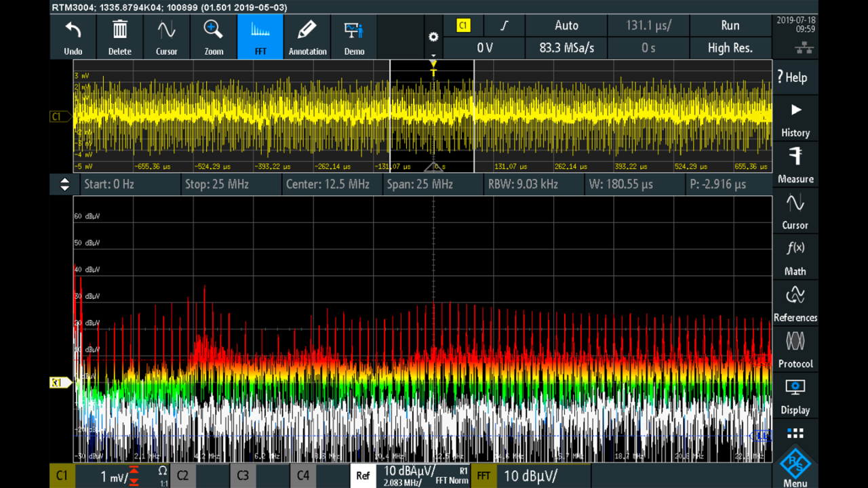The width and height of the screenshot is (868, 488).
Task: Adjust the P: -2.916 µs gate position
Action: tap(729, 184)
